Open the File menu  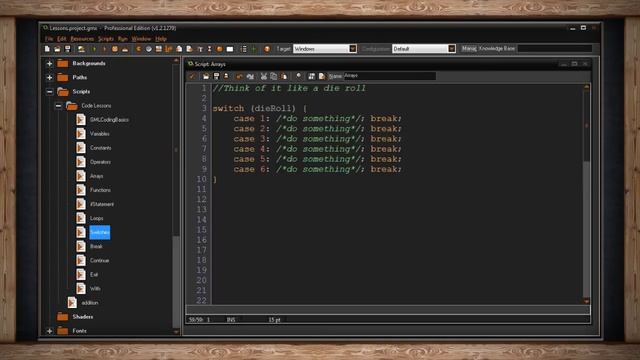point(49,39)
